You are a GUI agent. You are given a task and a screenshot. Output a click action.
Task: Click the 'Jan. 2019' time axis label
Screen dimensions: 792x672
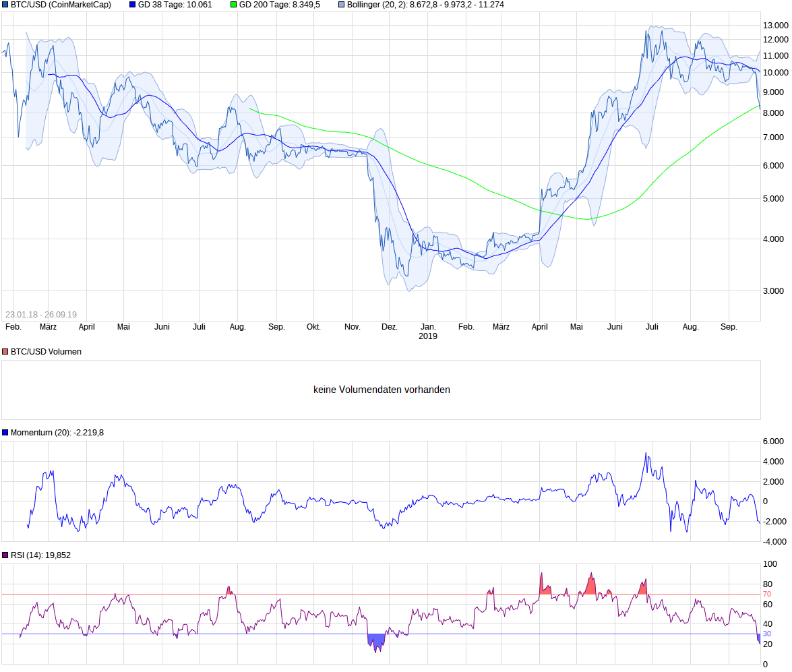[x=428, y=332]
